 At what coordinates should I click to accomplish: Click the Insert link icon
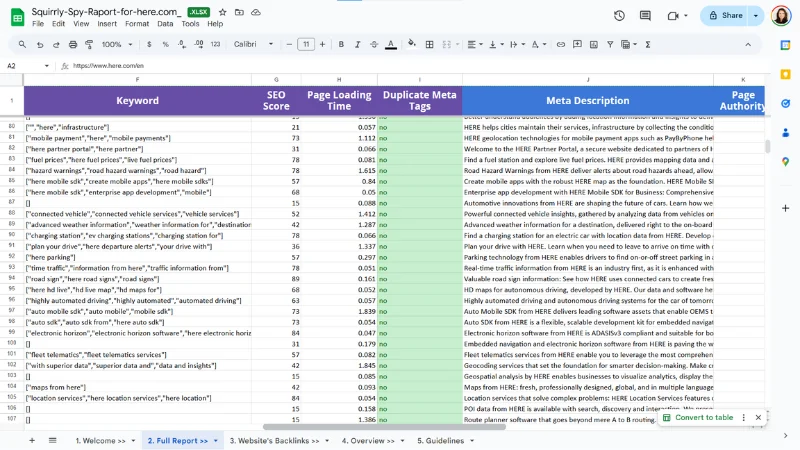tap(561, 44)
